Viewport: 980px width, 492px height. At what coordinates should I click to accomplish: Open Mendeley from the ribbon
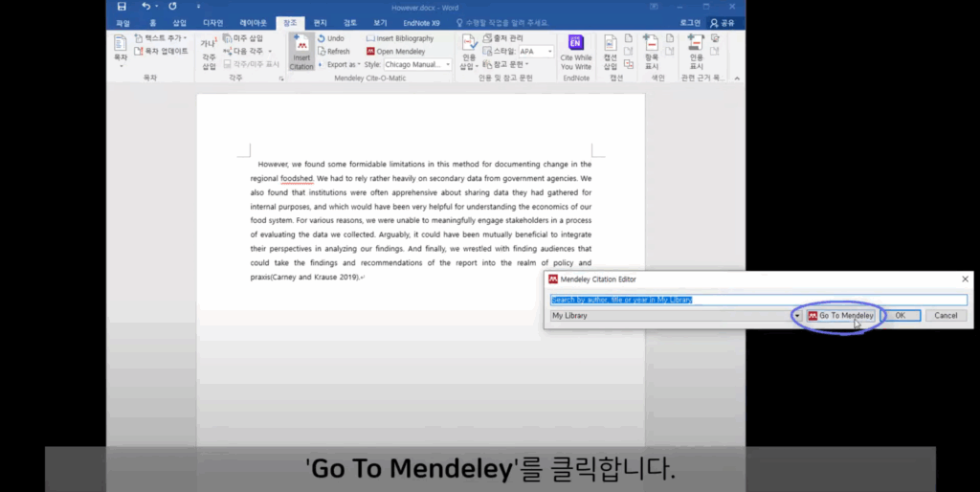[395, 52]
